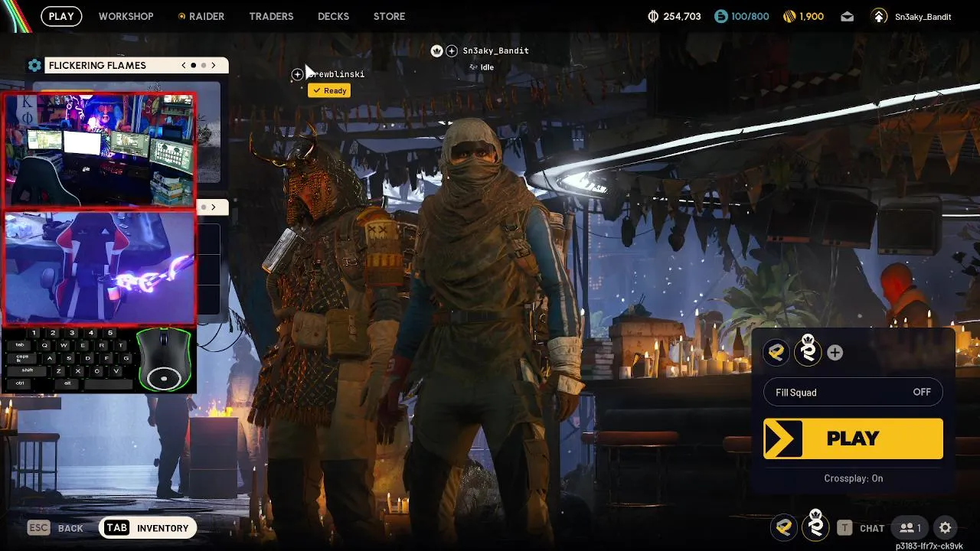This screenshot has height=551, width=980.
Task: Click the 100/800 cred balance
Action: 750,16
